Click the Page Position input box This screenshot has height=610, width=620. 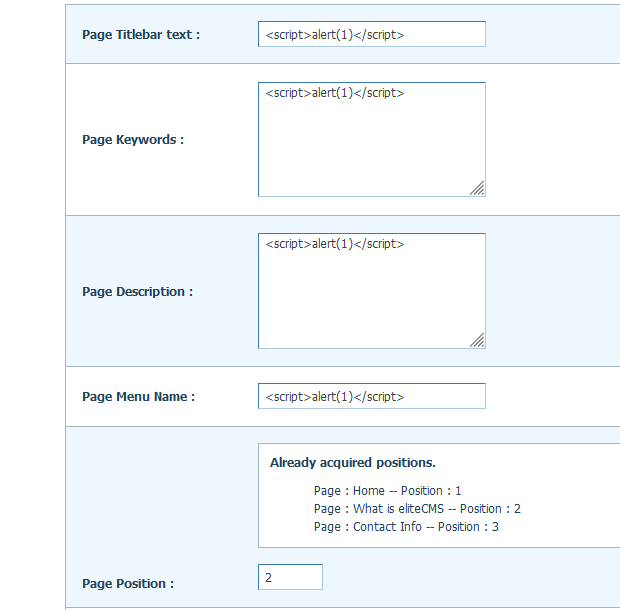pyautogui.click(x=290, y=577)
